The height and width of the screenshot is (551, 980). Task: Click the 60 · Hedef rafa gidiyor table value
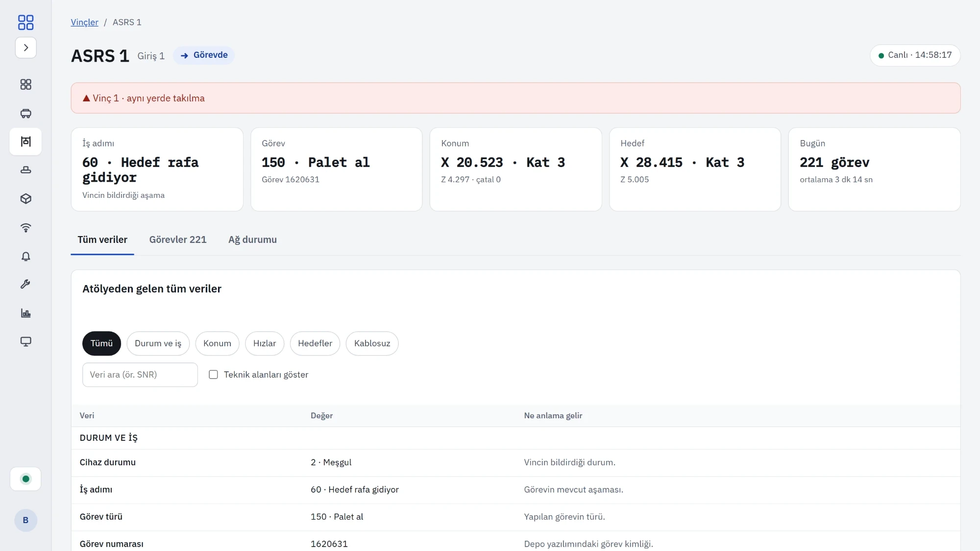pos(355,490)
